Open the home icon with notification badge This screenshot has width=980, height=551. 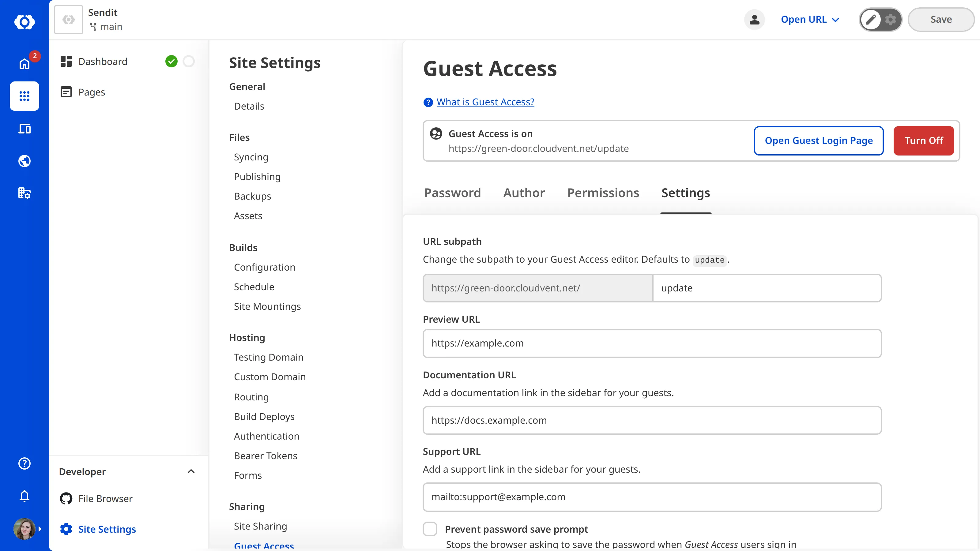pos(24,63)
